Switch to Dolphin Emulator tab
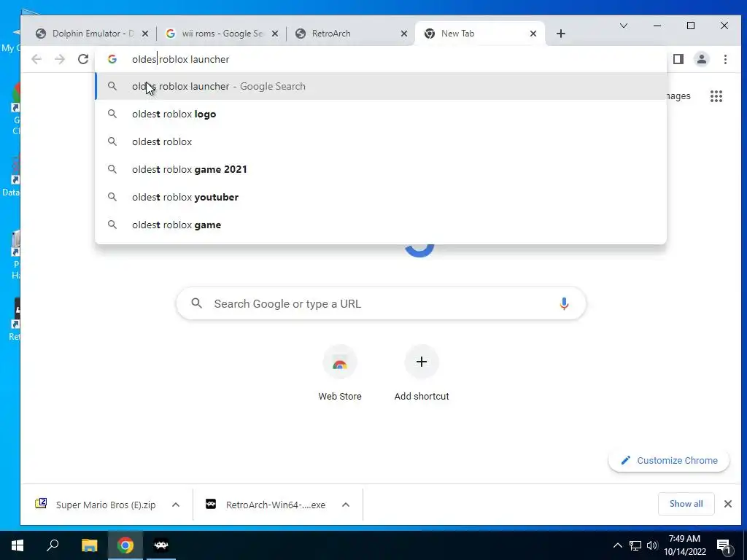Image resolution: width=747 pixels, height=560 pixels. [93, 34]
